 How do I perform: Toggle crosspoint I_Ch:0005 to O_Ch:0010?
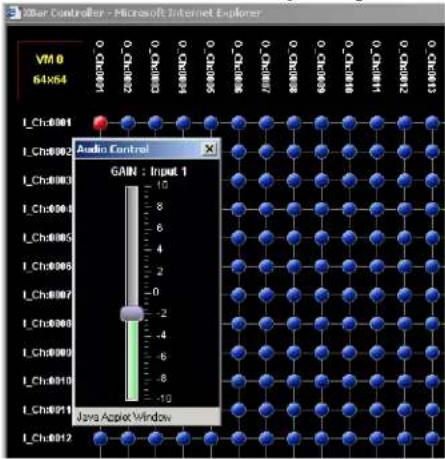coord(349,238)
